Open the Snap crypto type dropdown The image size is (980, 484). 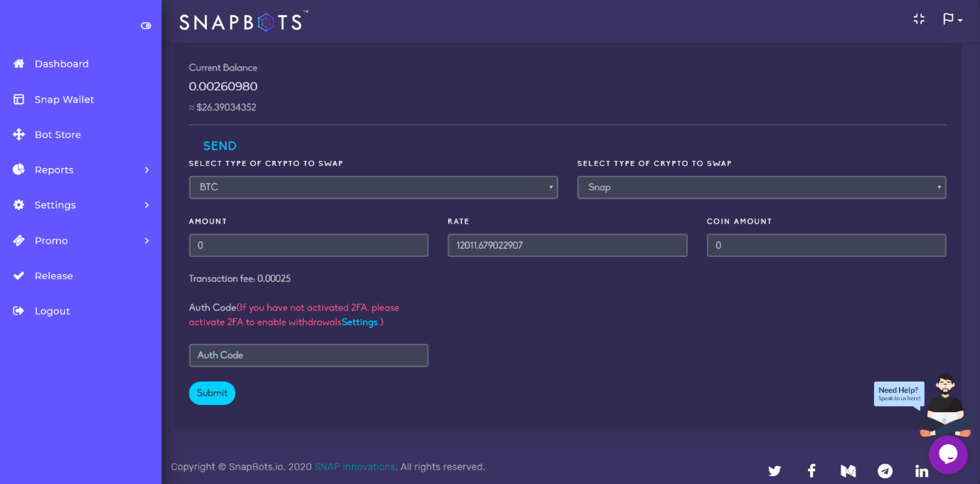(x=762, y=187)
